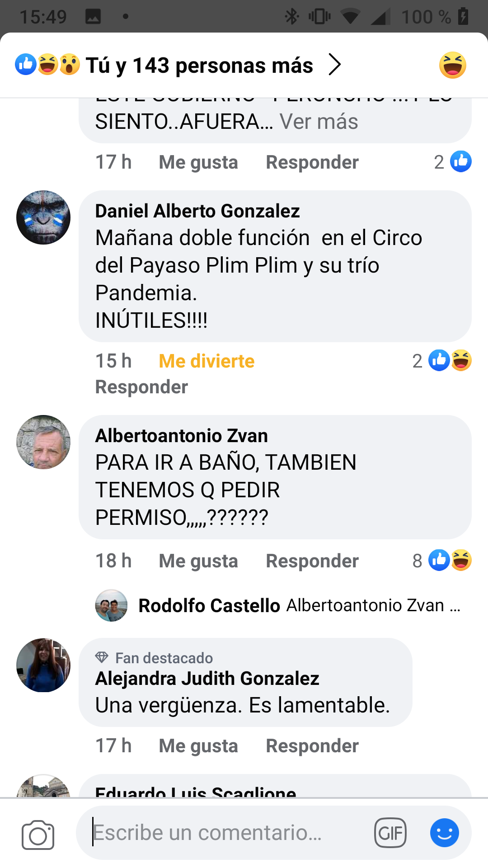View reactions on Daniel Alberto Gonzalez's comment
The width and height of the screenshot is (488, 868).
pos(442,361)
